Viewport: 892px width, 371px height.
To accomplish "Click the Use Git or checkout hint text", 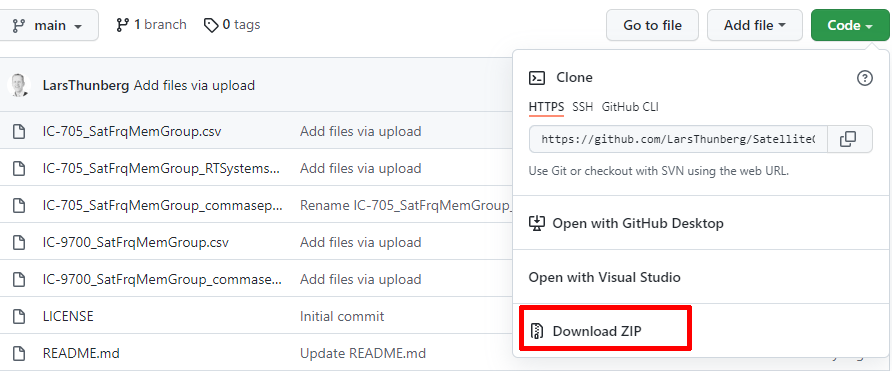I will coord(659,171).
